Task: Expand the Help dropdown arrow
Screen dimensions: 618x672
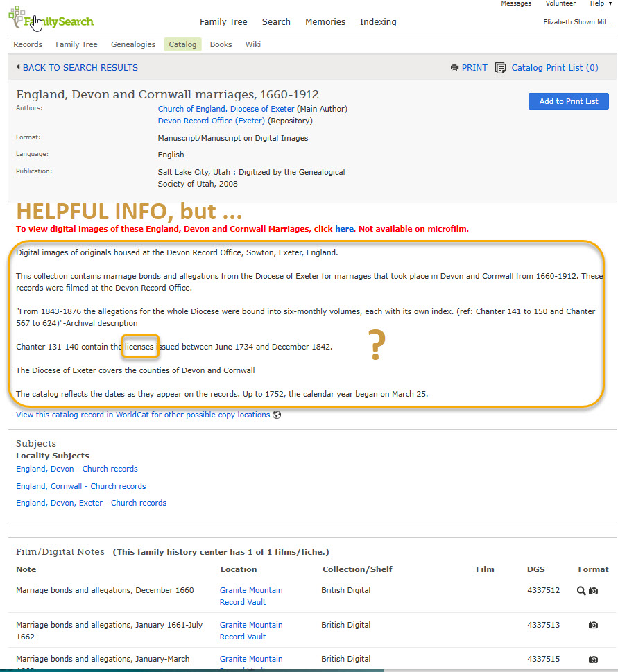Action: tap(610, 3)
